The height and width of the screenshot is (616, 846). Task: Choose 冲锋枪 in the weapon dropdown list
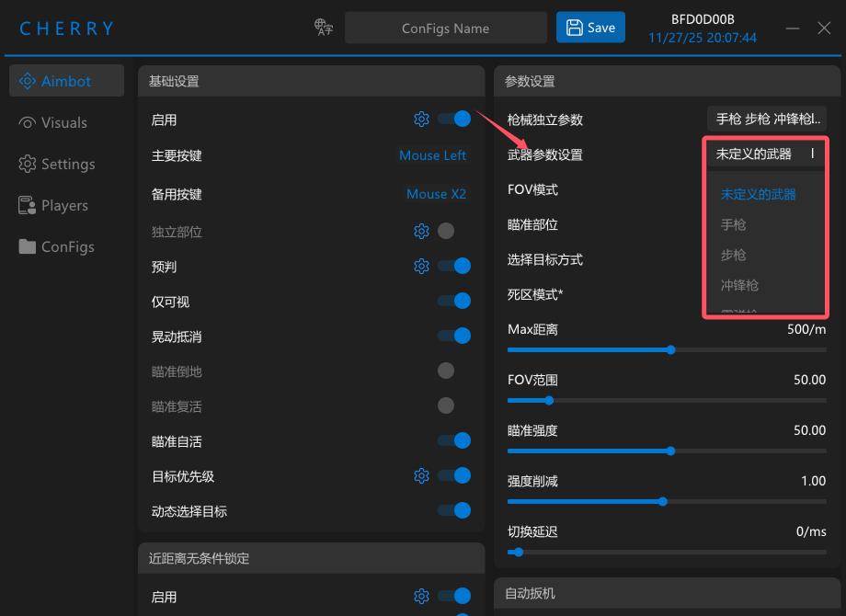tap(739, 285)
